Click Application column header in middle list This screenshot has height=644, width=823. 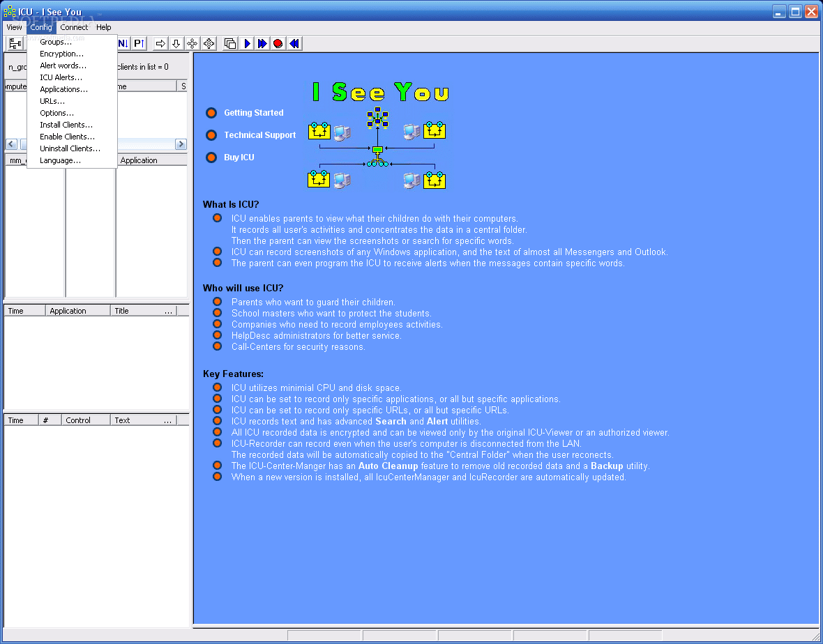point(151,160)
